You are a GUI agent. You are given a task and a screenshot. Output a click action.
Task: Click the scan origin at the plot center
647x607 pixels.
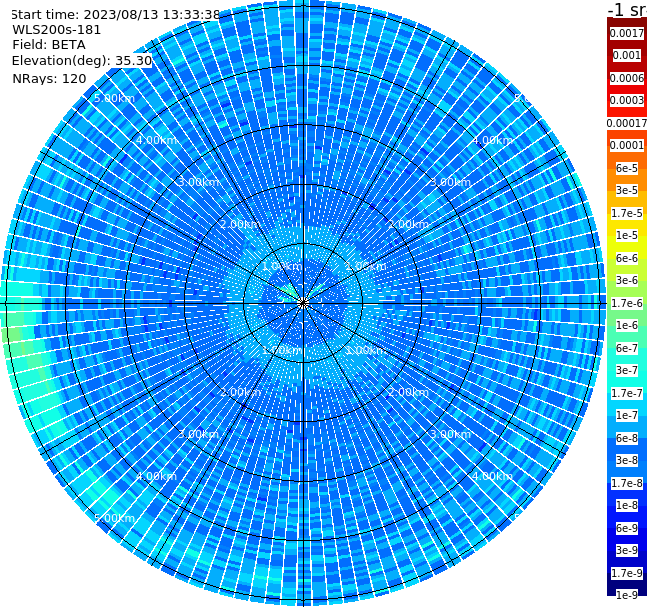click(303, 303)
